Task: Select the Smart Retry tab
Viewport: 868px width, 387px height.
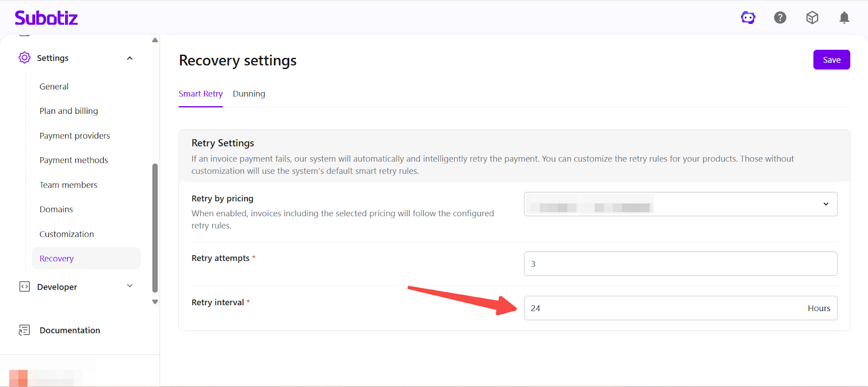Action: click(x=201, y=94)
